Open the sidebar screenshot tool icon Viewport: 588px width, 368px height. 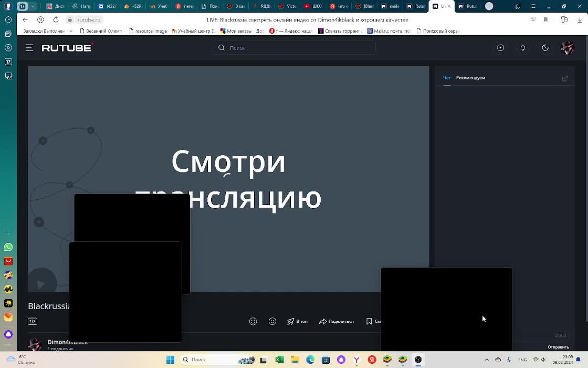[x=8, y=76]
